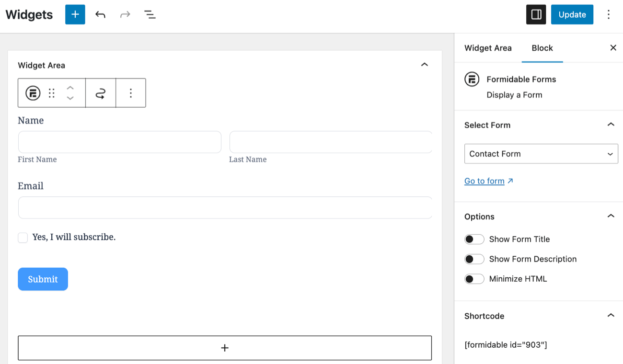This screenshot has height=364, width=623.
Task: Grab the block drag handle icon
Action: 52,92
